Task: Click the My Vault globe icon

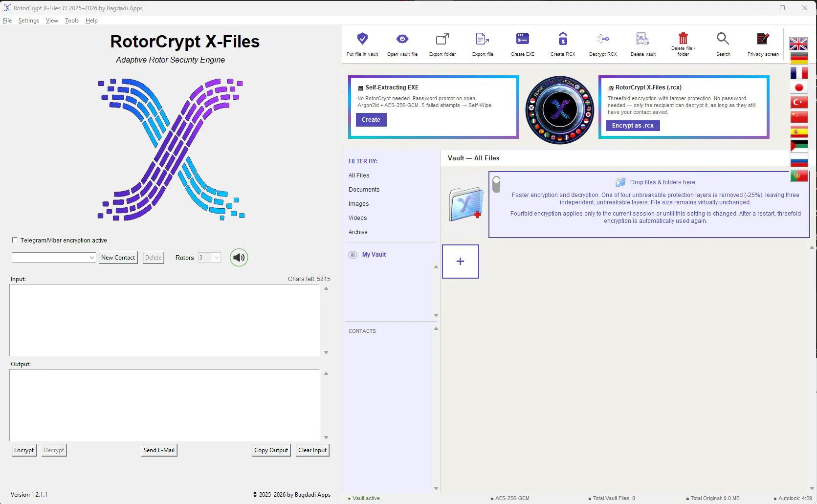Action: [353, 255]
